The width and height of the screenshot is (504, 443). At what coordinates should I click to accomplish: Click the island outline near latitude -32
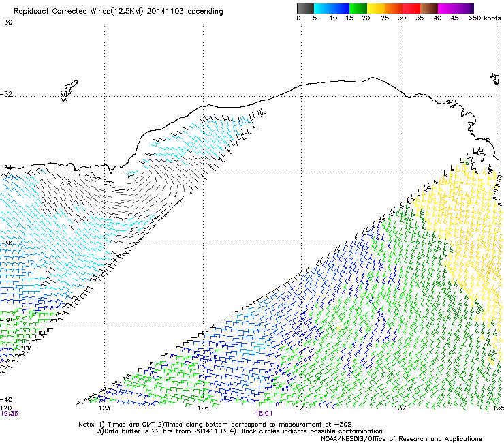pyautogui.click(x=69, y=91)
